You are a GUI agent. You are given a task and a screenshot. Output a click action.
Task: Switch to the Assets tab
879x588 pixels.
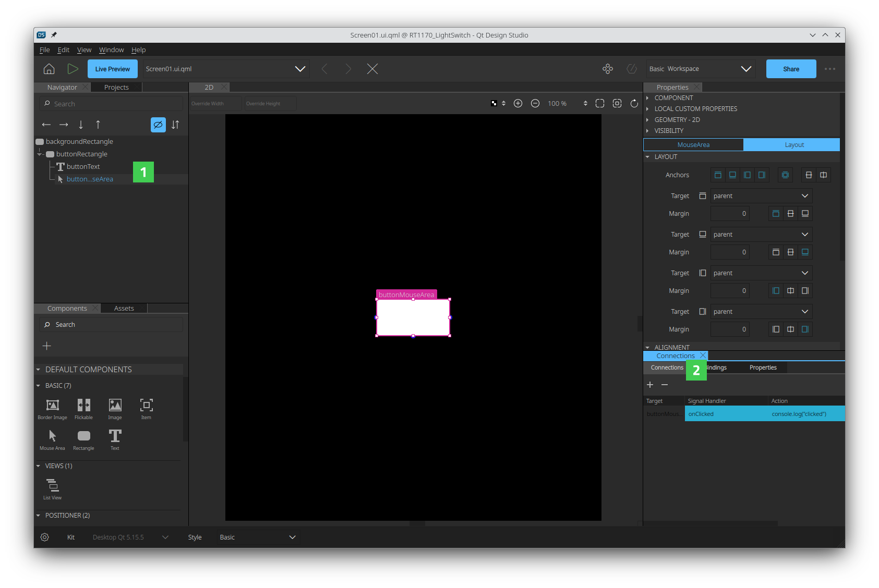(x=124, y=309)
